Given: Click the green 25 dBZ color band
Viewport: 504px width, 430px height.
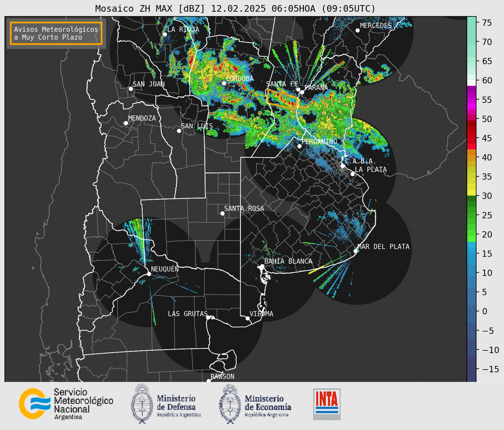Looking at the screenshot, I should pyautogui.click(x=471, y=215).
